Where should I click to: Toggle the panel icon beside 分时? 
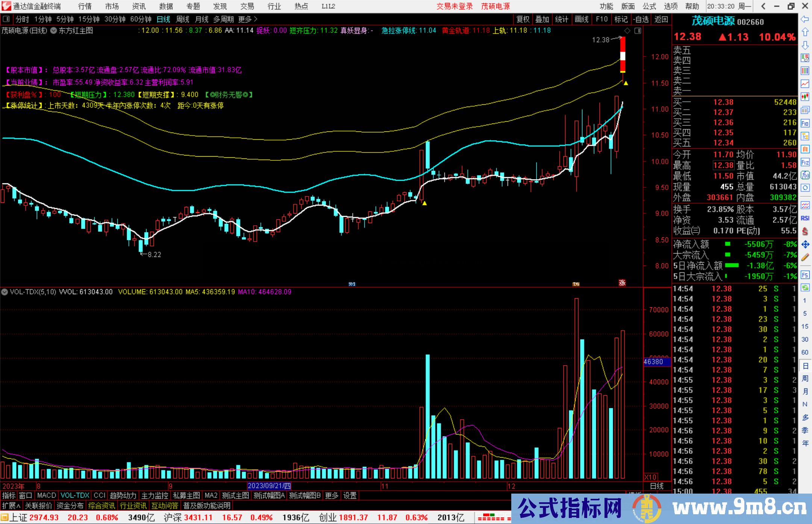coord(6,19)
